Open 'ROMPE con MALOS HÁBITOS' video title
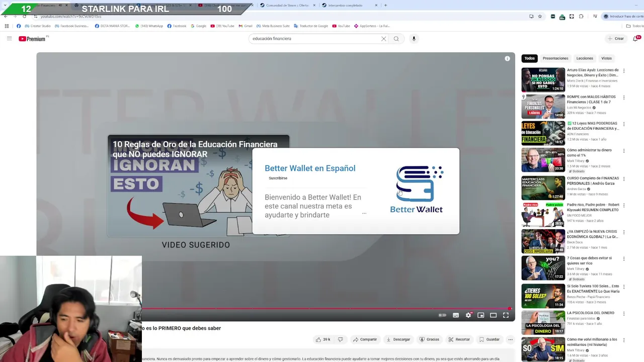The width and height of the screenshot is (644, 362). click(x=591, y=99)
